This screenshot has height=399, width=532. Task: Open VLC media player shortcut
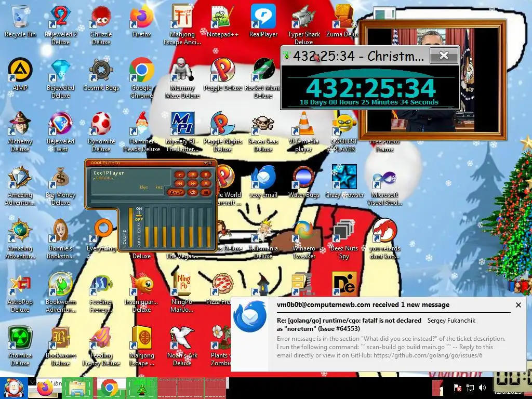click(303, 131)
